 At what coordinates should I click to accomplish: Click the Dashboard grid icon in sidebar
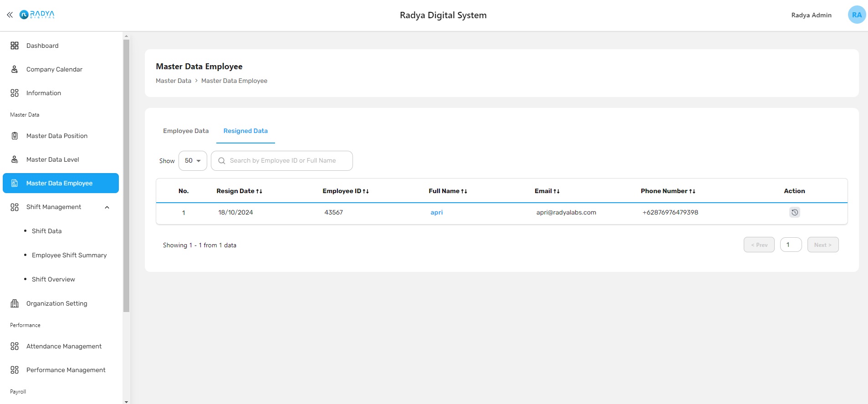(15, 46)
